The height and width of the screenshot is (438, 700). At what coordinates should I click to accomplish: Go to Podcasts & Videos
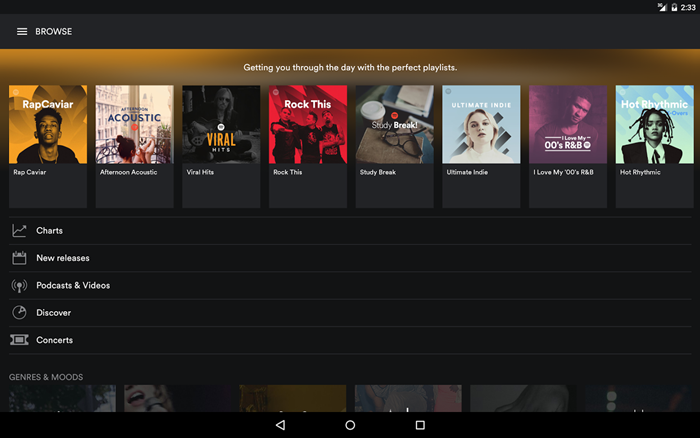[x=350, y=285]
